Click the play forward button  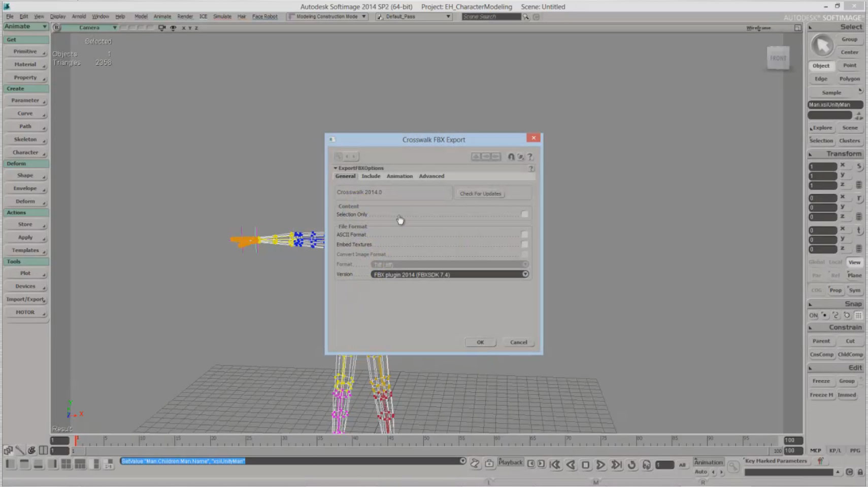[x=600, y=465]
